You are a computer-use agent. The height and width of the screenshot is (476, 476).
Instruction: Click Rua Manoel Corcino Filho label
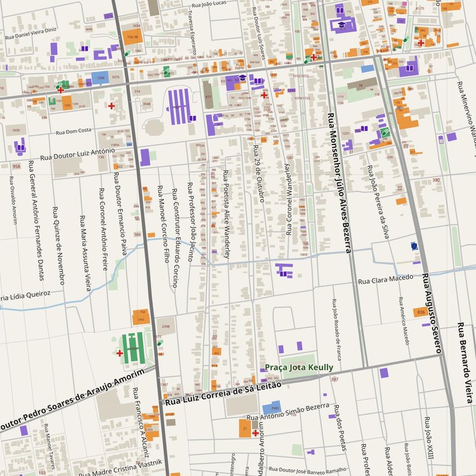pyautogui.click(x=163, y=224)
